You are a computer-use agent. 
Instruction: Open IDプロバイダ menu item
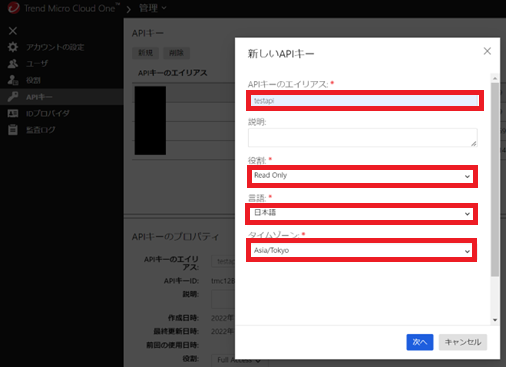(x=48, y=113)
